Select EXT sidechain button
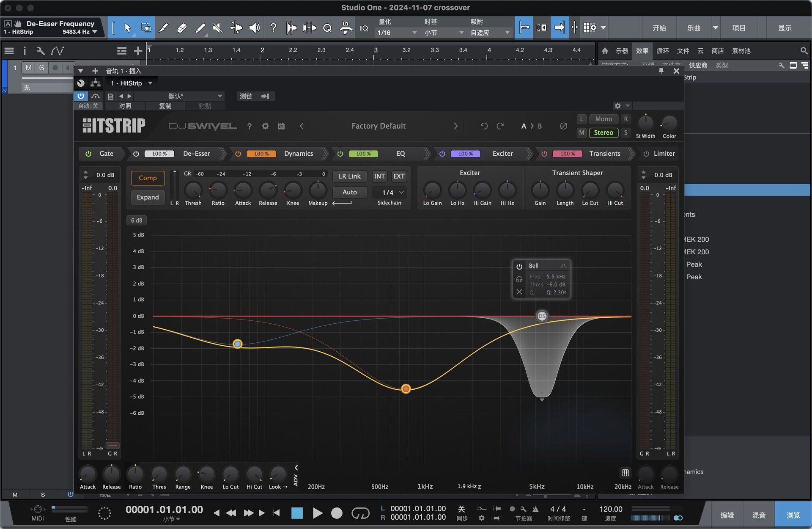The width and height of the screenshot is (812, 529). point(399,176)
